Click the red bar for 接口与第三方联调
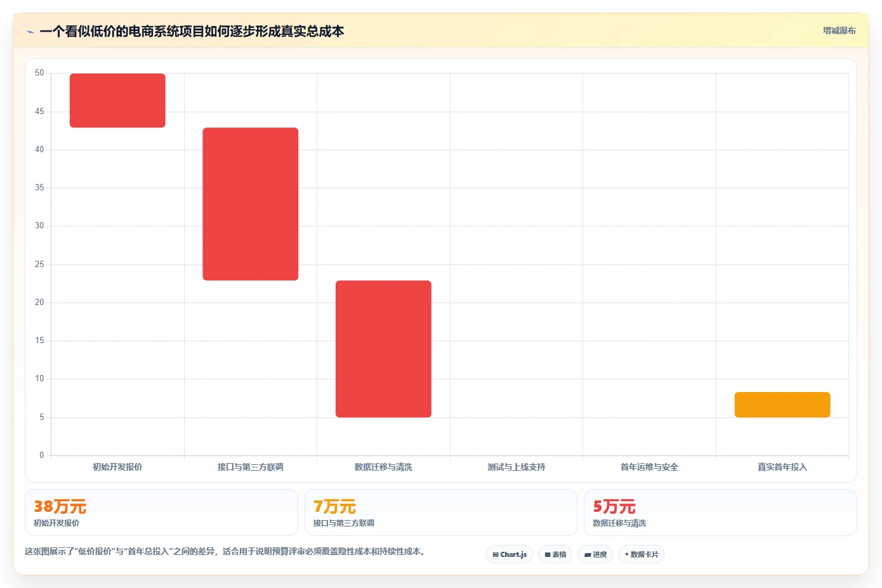Viewport: 882px width, 588px height. (251, 204)
